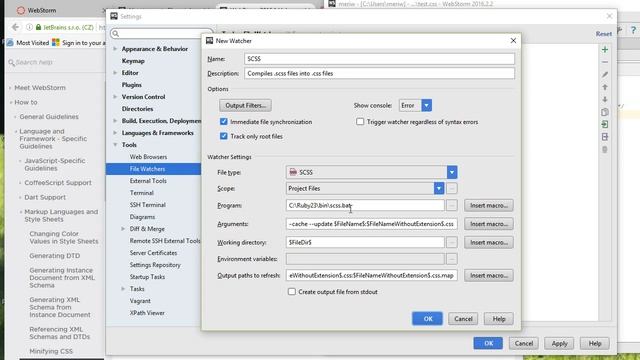Copy the watcher with the copy icon

coord(605,112)
